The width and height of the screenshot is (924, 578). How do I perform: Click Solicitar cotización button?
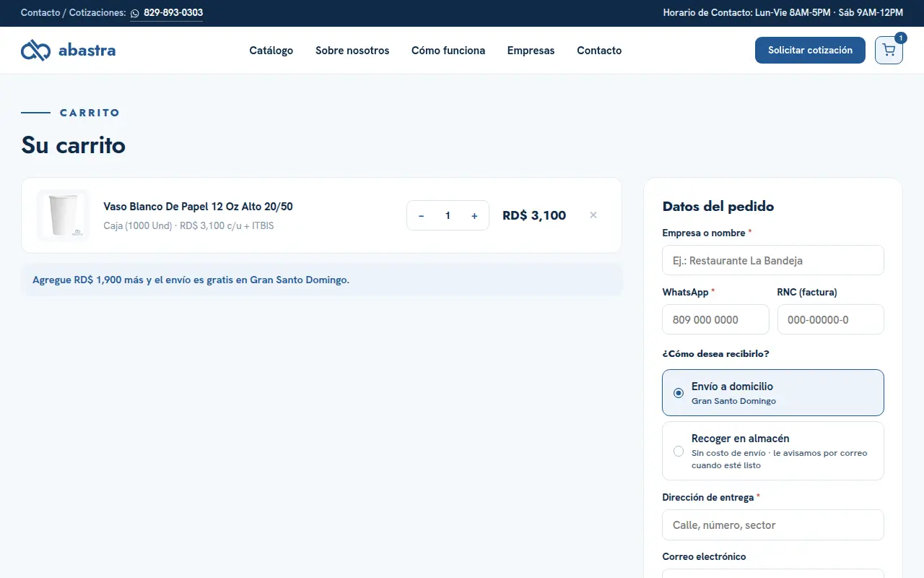(x=810, y=51)
